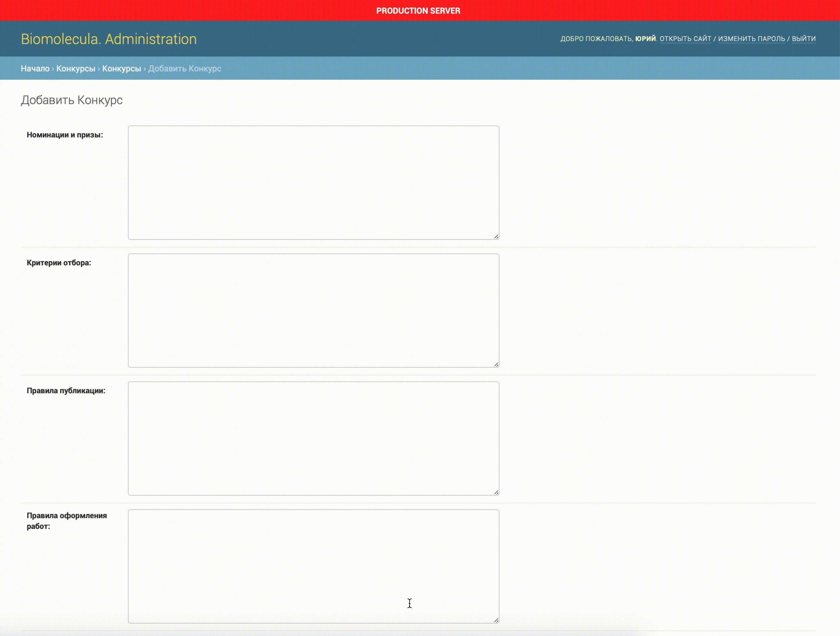Focus the Критерии отбора text area
The width and height of the screenshot is (840, 636).
tap(313, 310)
